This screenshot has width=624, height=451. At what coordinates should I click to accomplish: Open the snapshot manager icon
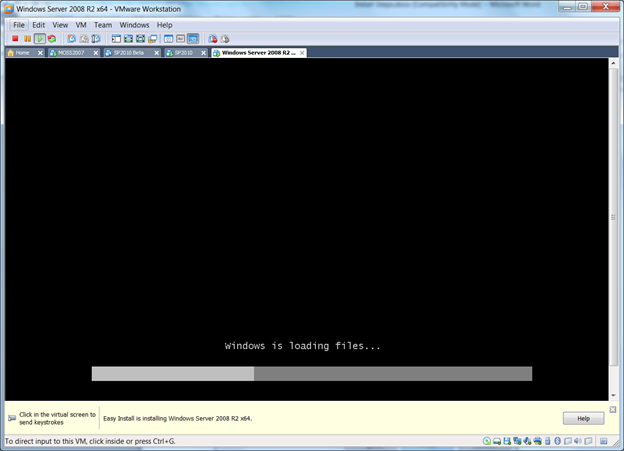click(x=96, y=39)
